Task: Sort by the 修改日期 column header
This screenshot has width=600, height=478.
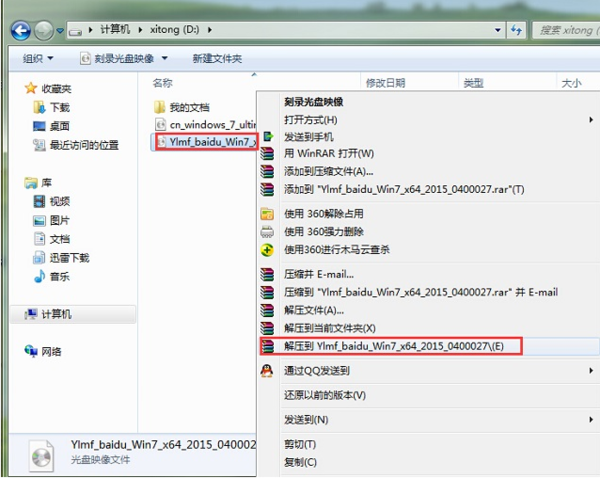Action: 385,83
